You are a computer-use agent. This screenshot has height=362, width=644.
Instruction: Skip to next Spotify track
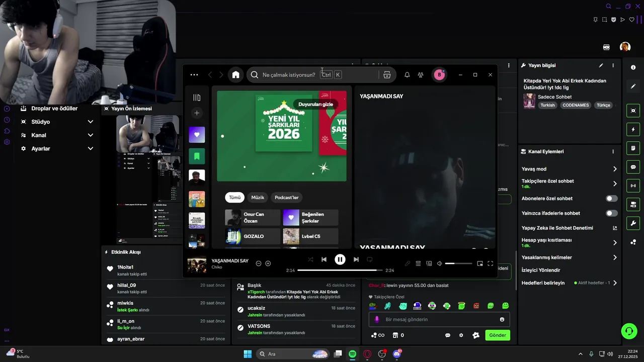[356, 259]
